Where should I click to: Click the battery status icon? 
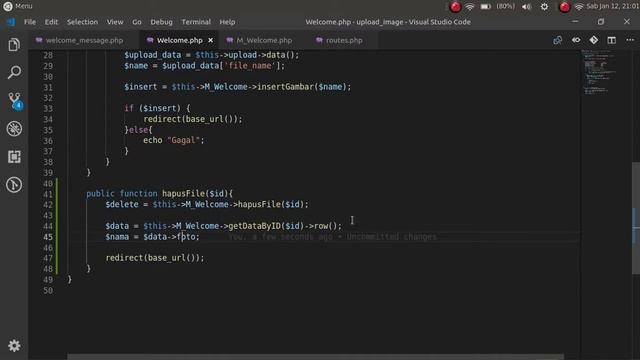point(485,7)
